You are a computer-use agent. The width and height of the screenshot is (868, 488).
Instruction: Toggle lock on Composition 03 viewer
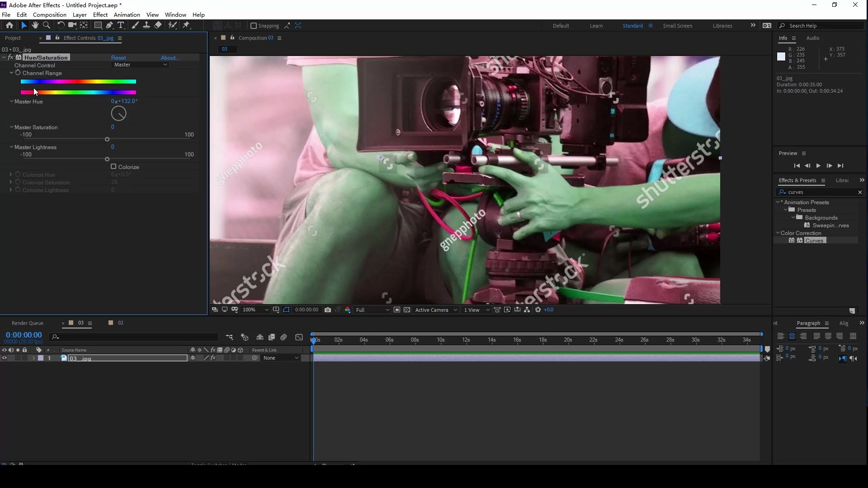tap(232, 38)
